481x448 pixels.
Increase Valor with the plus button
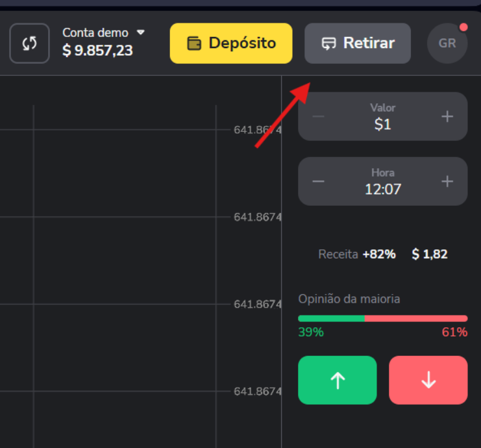447,117
